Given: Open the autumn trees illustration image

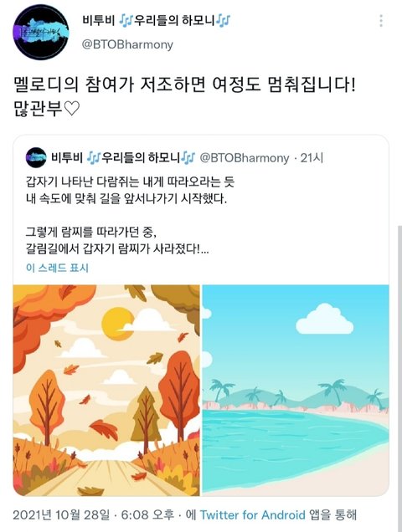Looking at the screenshot, I should click(x=106, y=390).
